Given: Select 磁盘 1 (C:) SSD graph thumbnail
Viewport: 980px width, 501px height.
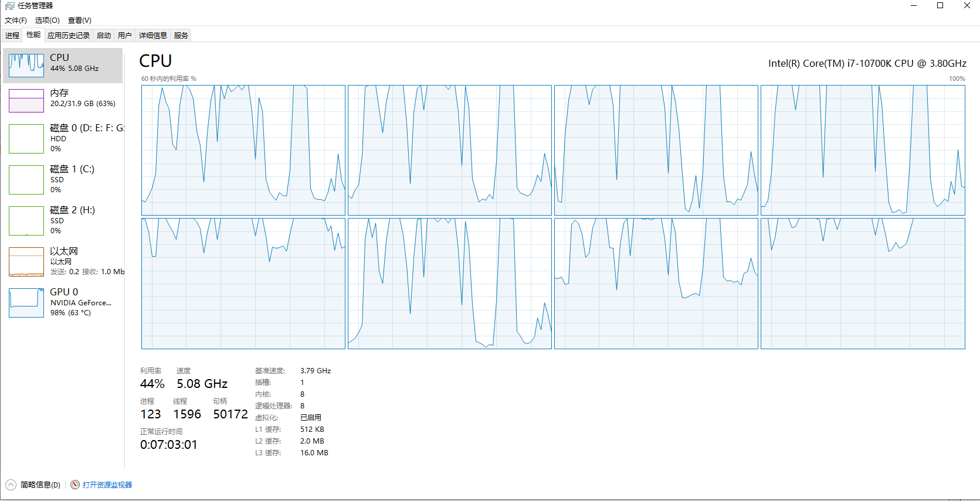Looking at the screenshot, I should 26,180.
